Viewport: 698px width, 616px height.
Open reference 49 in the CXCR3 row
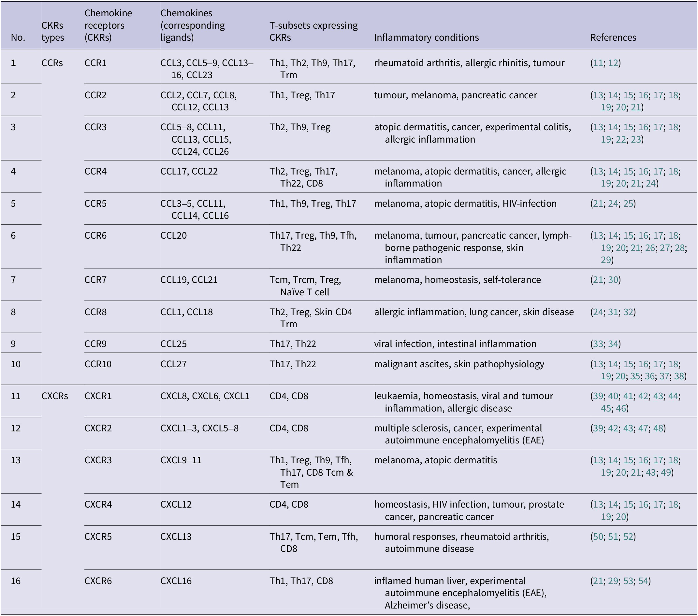[x=666, y=472]
